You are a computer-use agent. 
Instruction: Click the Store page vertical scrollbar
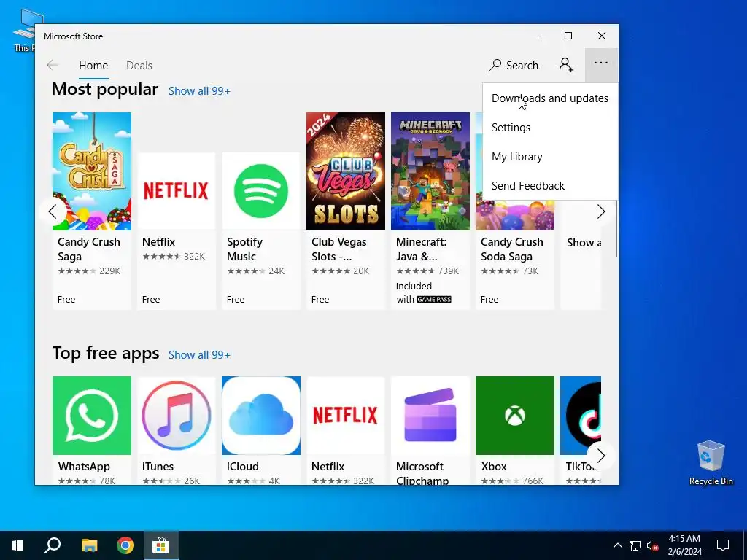coord(616,227)
